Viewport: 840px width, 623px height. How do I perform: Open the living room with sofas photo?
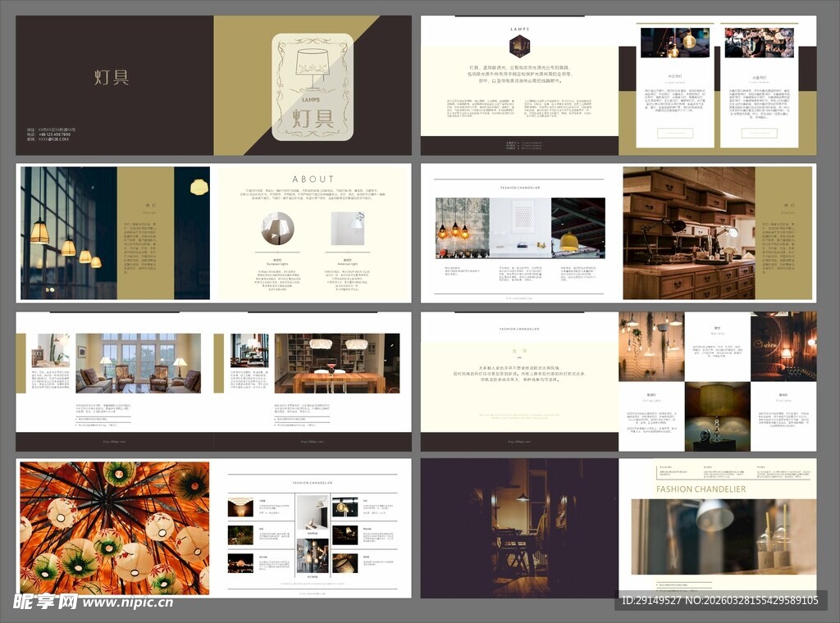pos(138,363)
